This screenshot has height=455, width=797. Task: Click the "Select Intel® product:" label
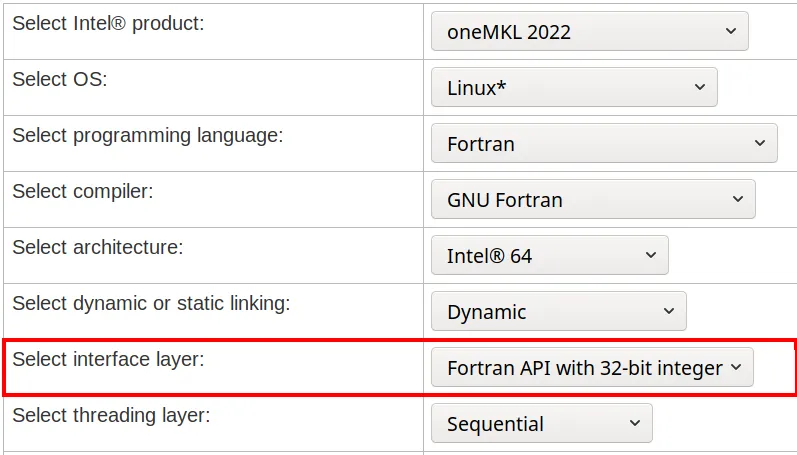point(108,23)
